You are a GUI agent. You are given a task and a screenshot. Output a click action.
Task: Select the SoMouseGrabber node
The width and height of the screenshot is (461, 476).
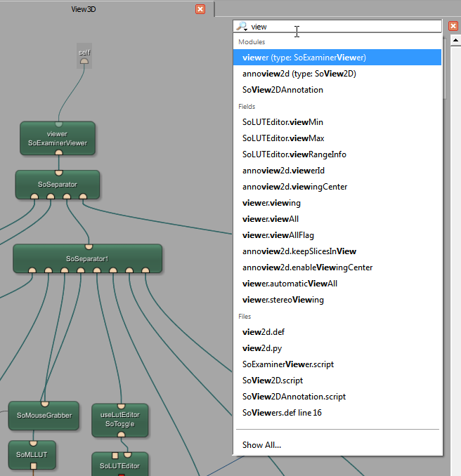[44, 416]
